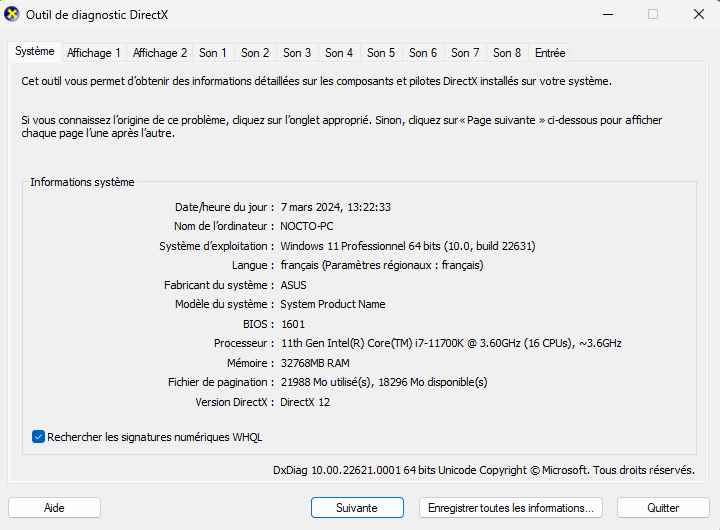Click the language value français

click(x=382, y=265)
